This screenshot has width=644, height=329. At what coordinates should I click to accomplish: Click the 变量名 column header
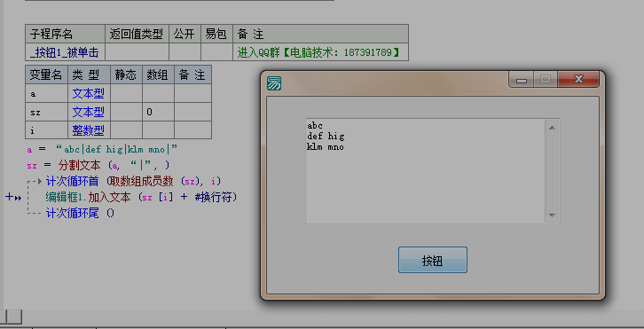coord(46,74)
